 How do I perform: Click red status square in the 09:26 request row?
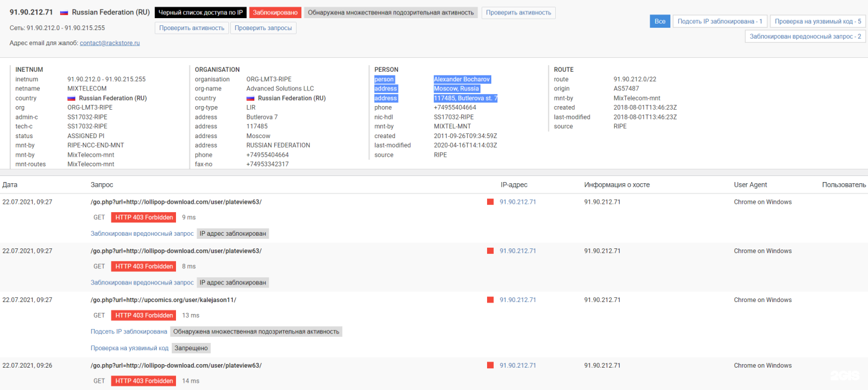point(490,365)
